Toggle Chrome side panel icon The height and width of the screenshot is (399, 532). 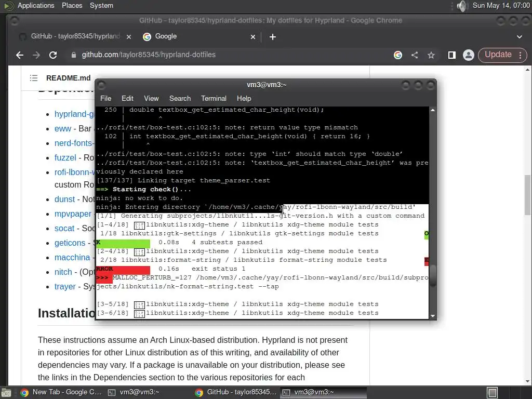451,55
